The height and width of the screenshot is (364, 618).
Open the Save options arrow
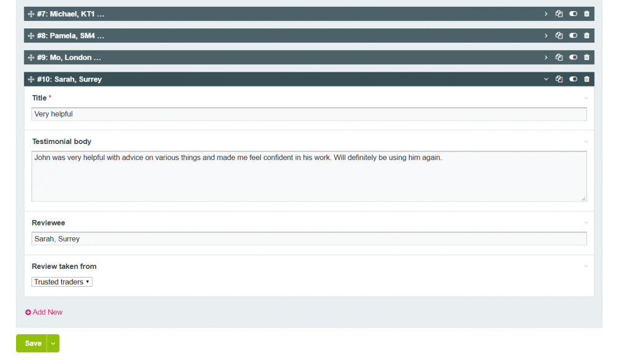point(53,344)
